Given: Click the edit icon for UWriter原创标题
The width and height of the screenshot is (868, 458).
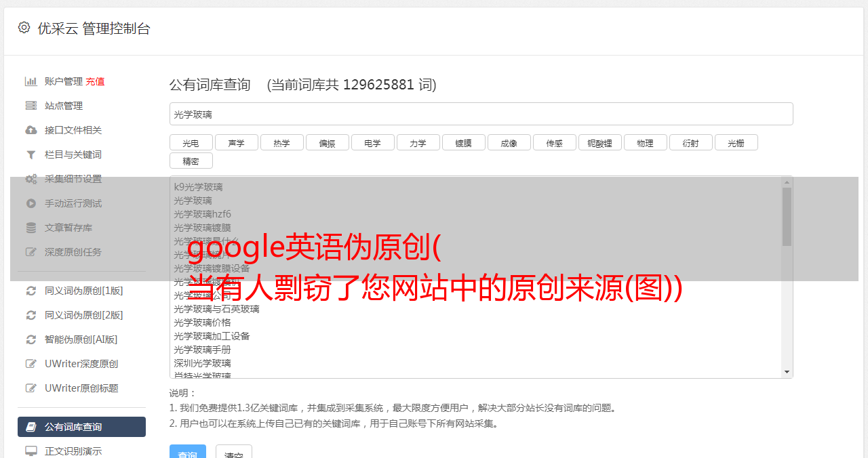Looking at the screenshot, I should click(31, 388).
